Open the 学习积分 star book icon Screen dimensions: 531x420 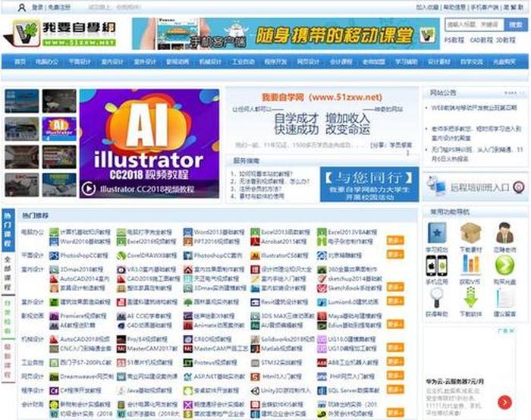[436, 233]
